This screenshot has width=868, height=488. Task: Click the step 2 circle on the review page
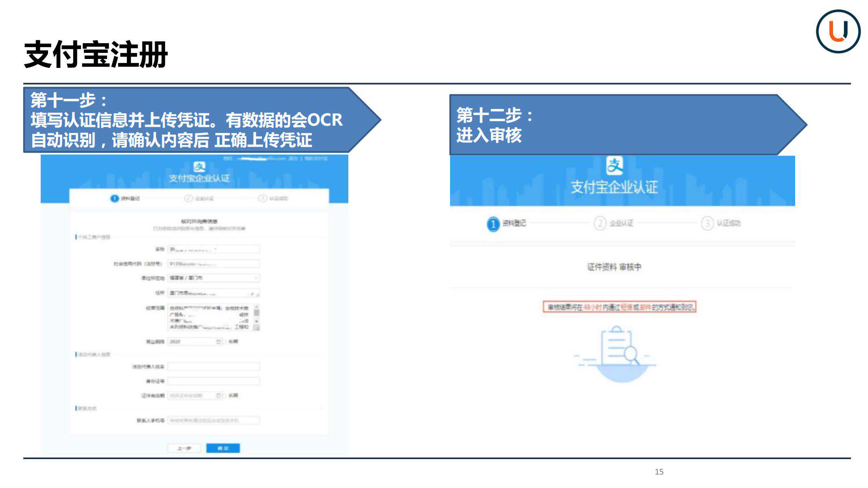(x=600, y=223)
